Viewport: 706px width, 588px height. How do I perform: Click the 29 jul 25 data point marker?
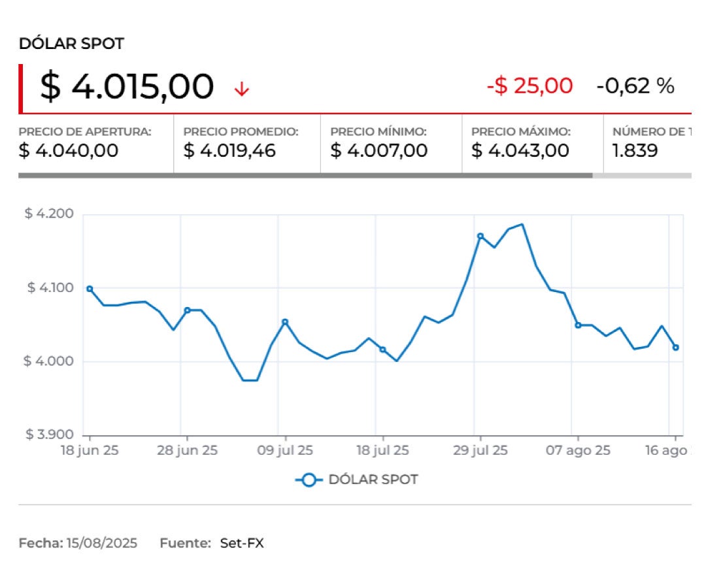(480, 236)
